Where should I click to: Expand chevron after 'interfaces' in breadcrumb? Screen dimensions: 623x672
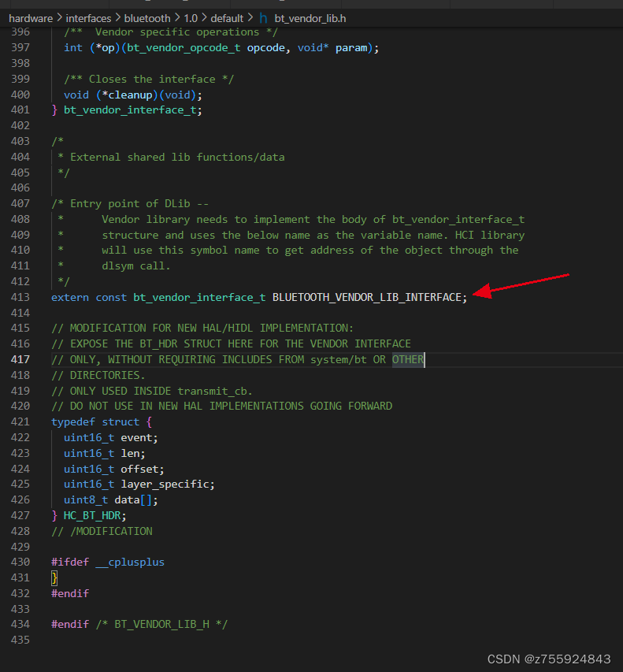click(x=117, y=18)
